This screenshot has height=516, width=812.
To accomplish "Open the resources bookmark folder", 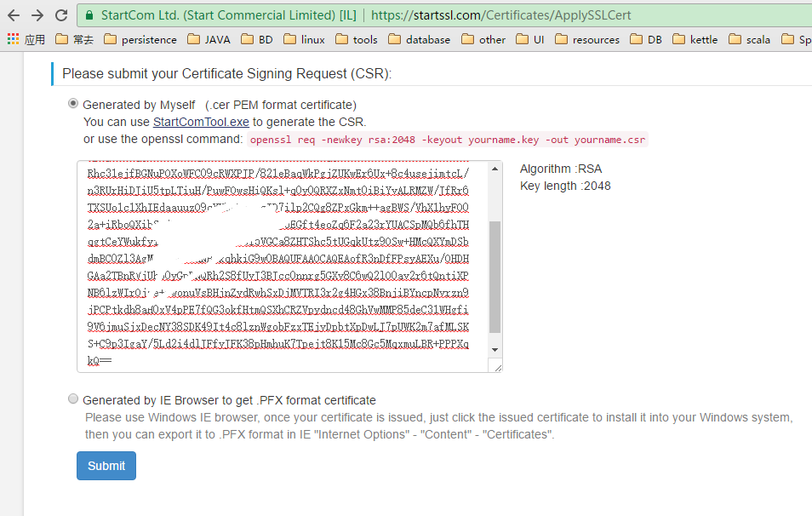I will (x=586, y=39).
